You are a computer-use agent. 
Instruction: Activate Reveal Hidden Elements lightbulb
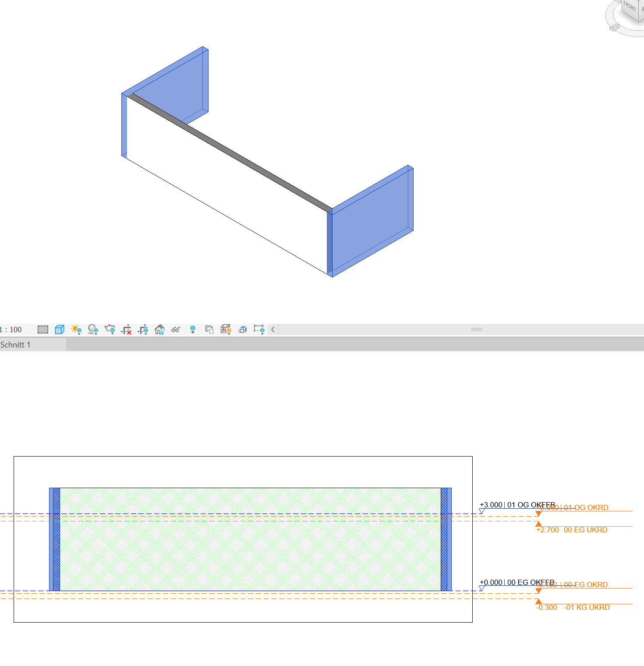coord(193,329)
